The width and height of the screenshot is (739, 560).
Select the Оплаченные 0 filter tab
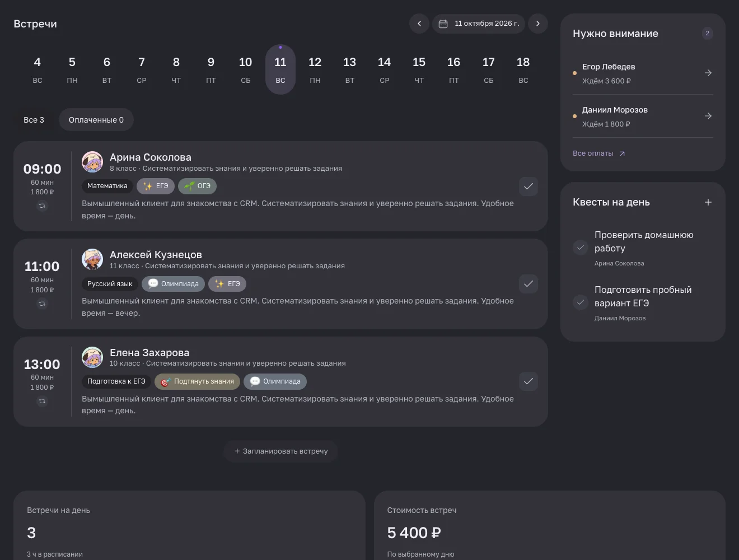pos(96,120)
